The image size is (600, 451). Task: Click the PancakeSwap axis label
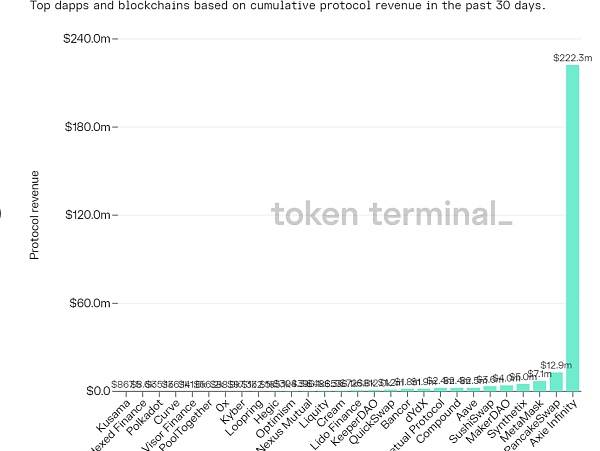pyautogui.click(x=533, y=425)
